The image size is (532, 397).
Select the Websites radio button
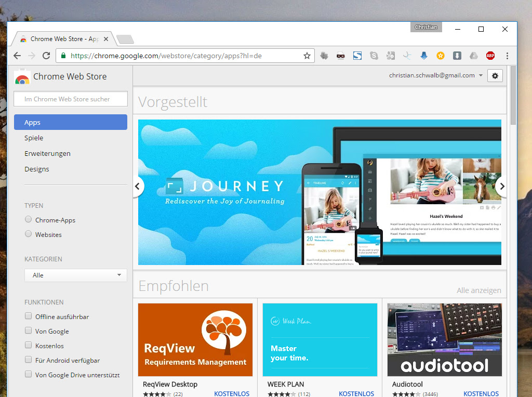pos(28,234)
